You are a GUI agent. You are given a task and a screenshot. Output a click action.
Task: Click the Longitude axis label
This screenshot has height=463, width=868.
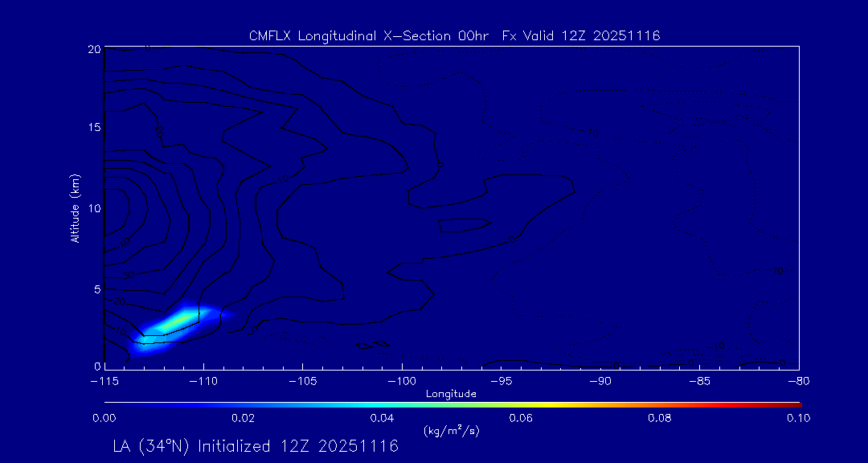(451, 395)
